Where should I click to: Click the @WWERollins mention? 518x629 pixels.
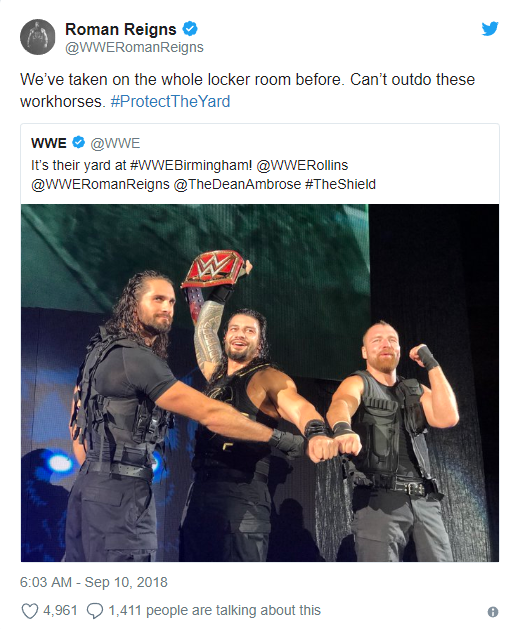[x=302, y=165]
